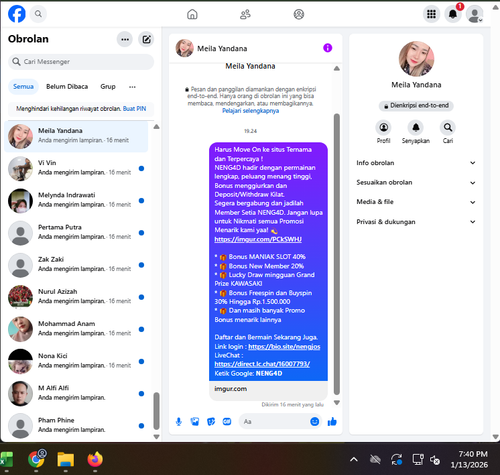Expand the Media & file section
500x475 pixels.
pyautogui.click(x=416, y=202)
